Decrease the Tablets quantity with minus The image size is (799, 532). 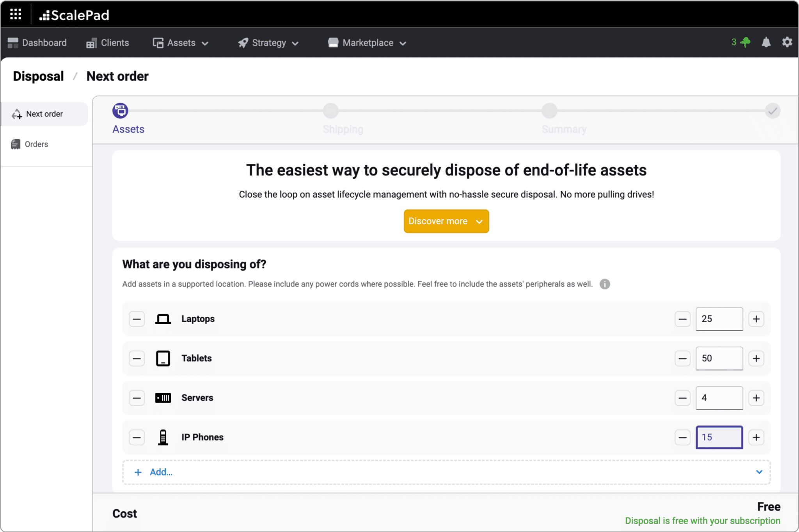(x=682, y=358)
